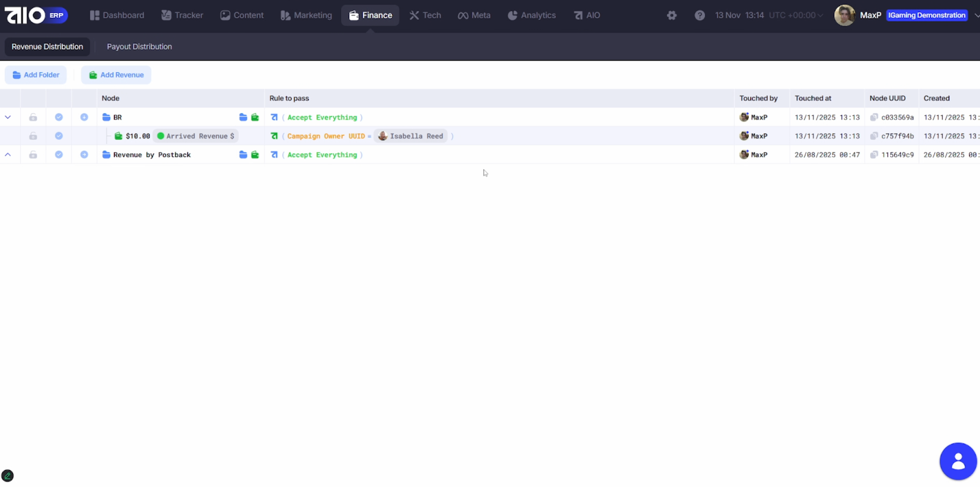The width and height of the screenshot is (980, 487).
Task: Edit rule icon for Campaign Owner UUID
Action: coord(274,136)
